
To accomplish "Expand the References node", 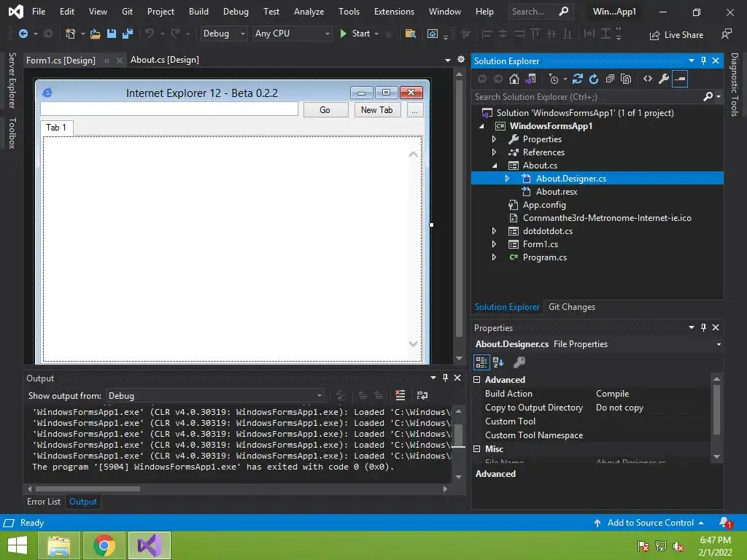I will 494,152.
